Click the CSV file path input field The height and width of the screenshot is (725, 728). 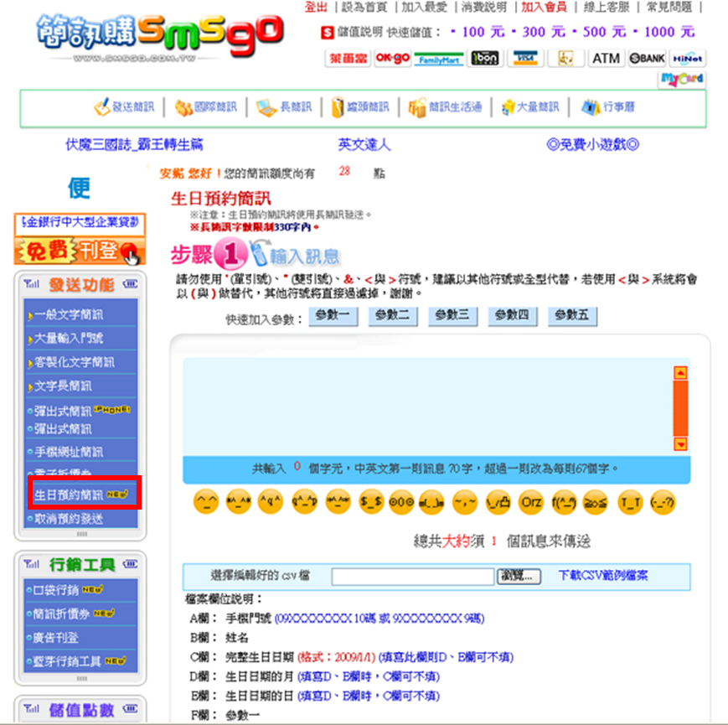click(410, 577)
